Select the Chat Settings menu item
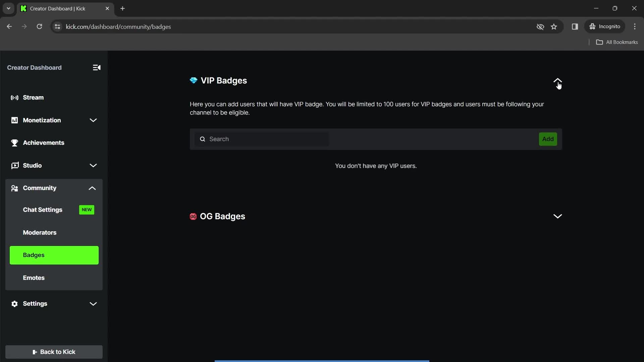 [x=43, y=209]
